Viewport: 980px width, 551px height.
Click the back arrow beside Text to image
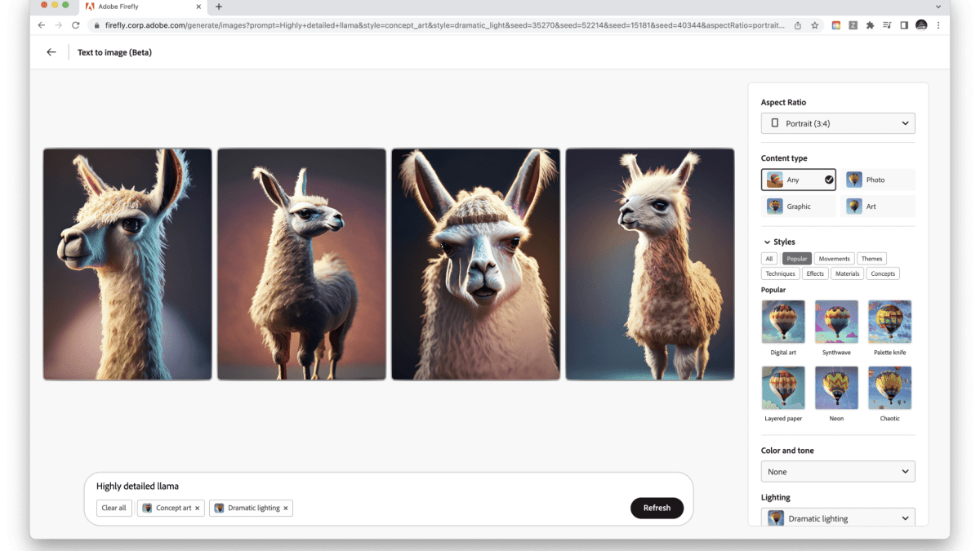[x=51, y=52]
